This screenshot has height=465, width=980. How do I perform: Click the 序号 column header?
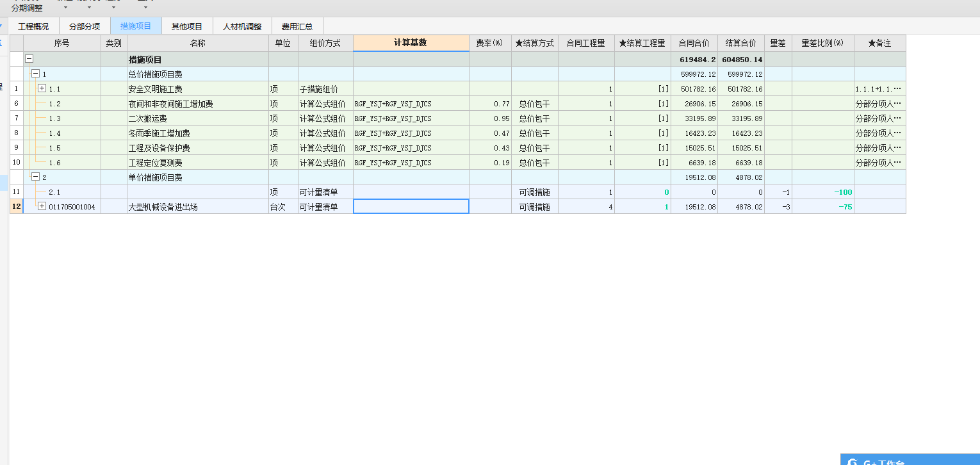[x=62, y=43]
